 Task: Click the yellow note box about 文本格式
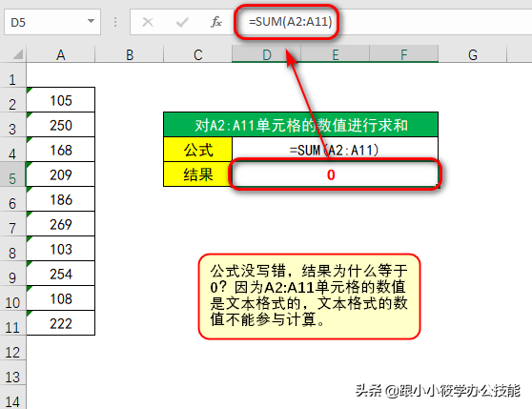tap(309, 297)
